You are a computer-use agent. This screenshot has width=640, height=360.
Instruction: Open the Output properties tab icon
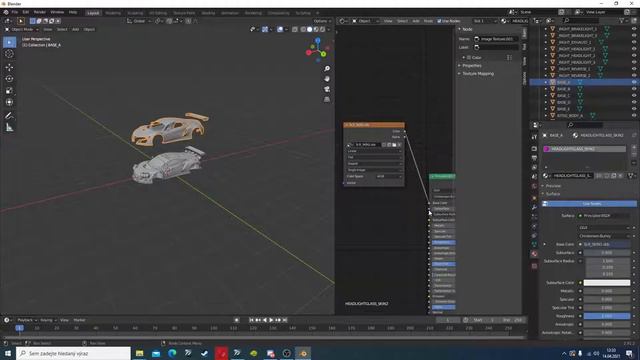click(534, 158)
